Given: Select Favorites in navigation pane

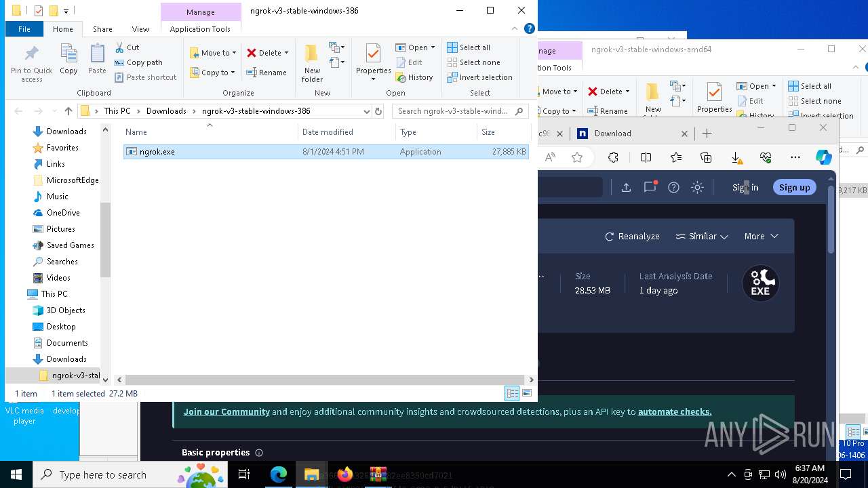Looking at the screenshot, I should pyautogui.click(x=62, y=148).
